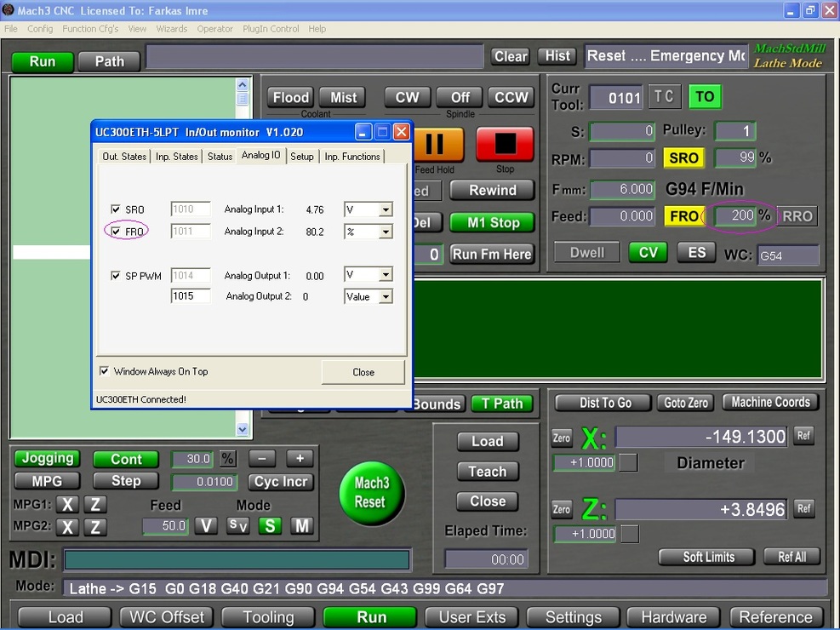Toggle the M1 Stop optional stop
The image size is (840, 630).
click(x=493, y=222)
